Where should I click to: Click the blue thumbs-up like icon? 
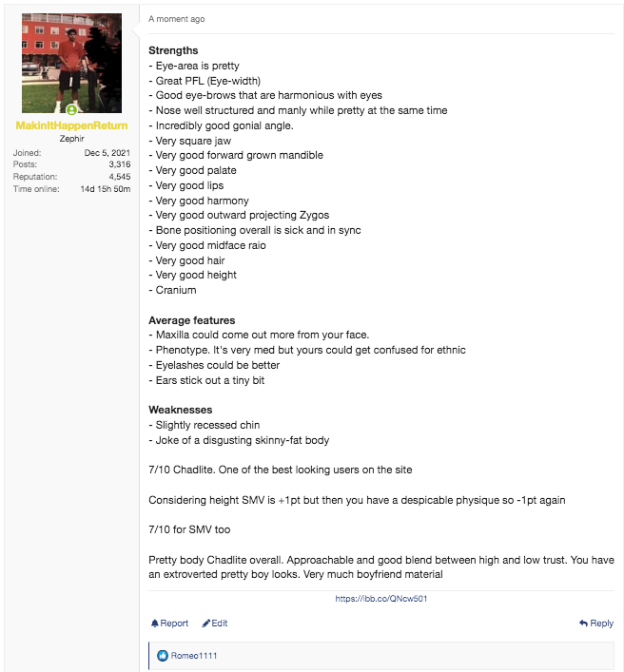[163, 655]
